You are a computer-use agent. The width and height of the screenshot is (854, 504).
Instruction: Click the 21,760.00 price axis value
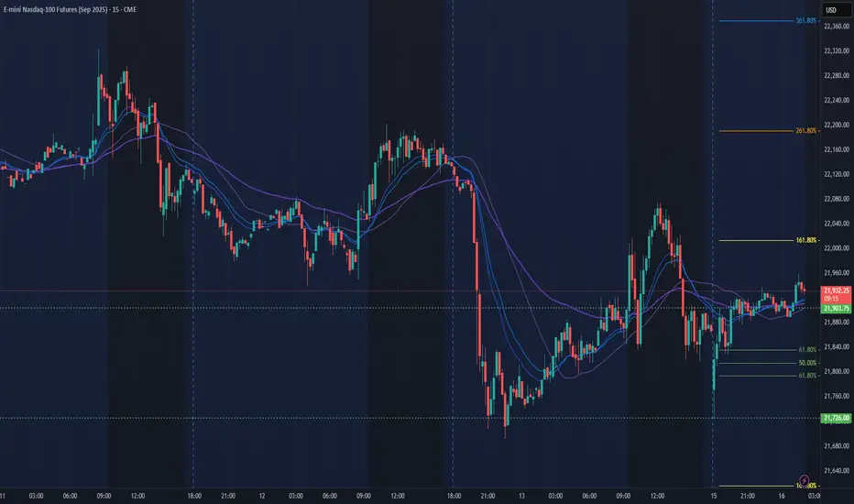pos(837,396)
